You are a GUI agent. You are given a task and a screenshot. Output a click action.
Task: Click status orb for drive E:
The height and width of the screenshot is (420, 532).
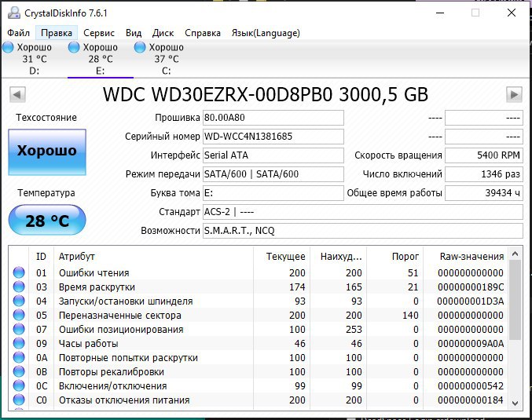(74, 47)
